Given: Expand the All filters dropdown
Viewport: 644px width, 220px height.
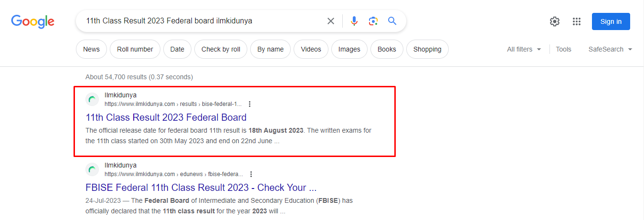Looking at the screenshot, I should point(524,49).
